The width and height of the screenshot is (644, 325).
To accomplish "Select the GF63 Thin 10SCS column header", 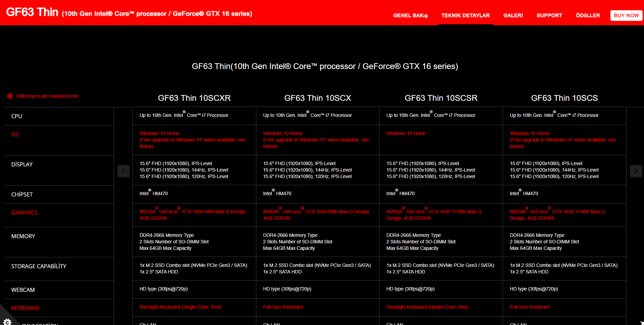I will click(565, 98).
